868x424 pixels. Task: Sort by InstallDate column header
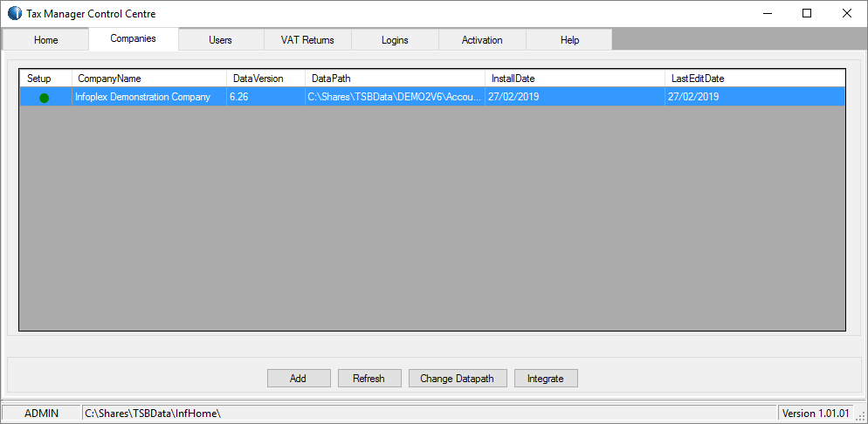[x=574, y=79]
